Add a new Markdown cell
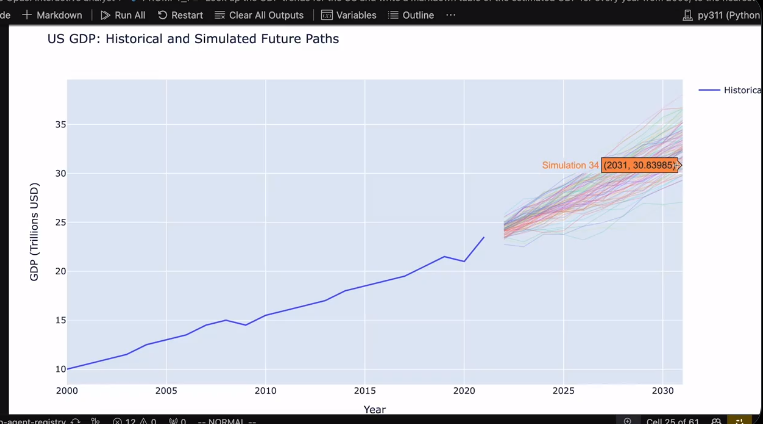763x424 pixels. (x=52, y=15)
